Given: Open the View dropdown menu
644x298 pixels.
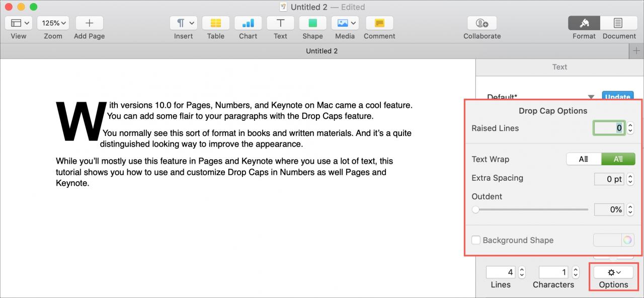Looking at the screenshot, I should [x=19, y=23].
